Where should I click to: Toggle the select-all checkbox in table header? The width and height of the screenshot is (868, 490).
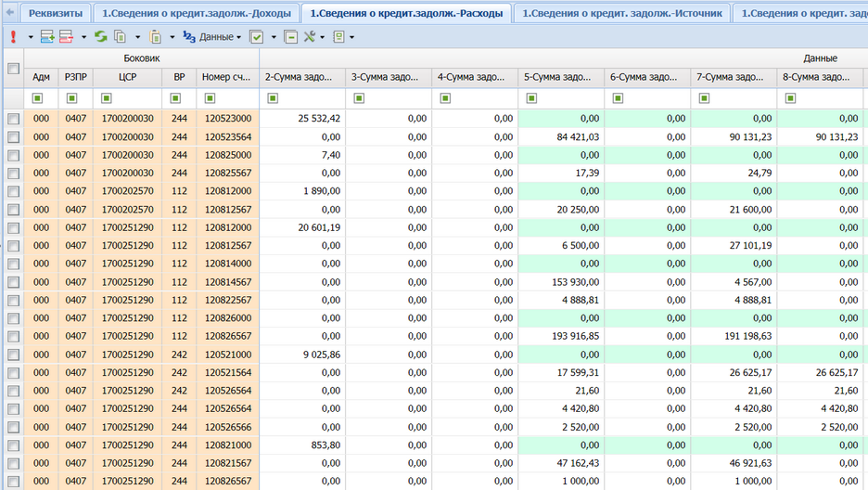(13, 68)
